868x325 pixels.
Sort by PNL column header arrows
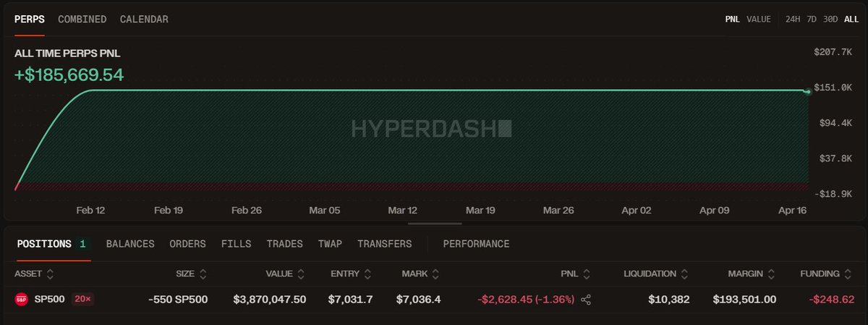pos(586,274)
